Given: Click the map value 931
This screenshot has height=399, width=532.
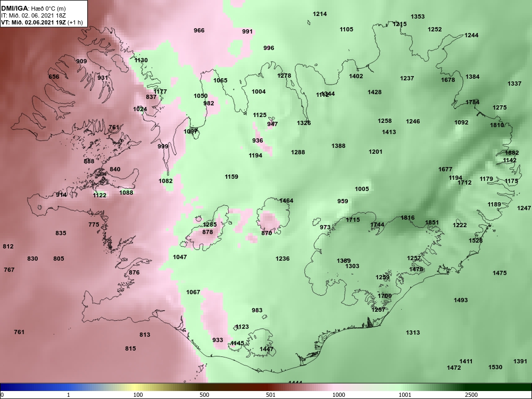Looking at the screenshot, I should [103, 78].
